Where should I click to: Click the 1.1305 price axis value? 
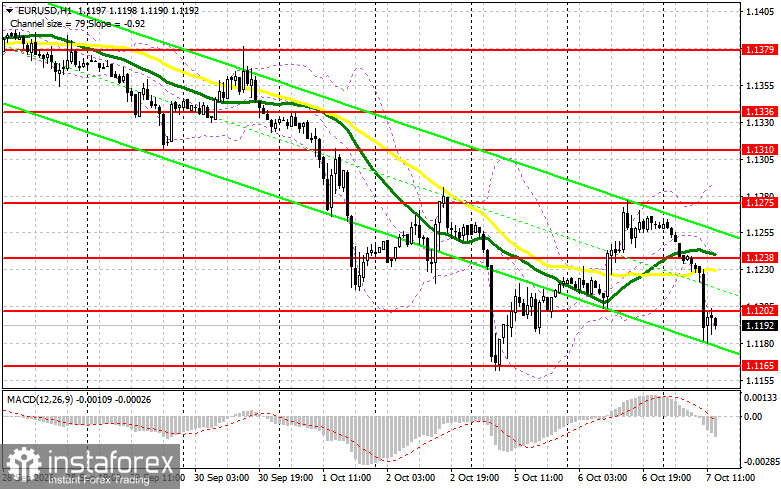tap(760, 159)
